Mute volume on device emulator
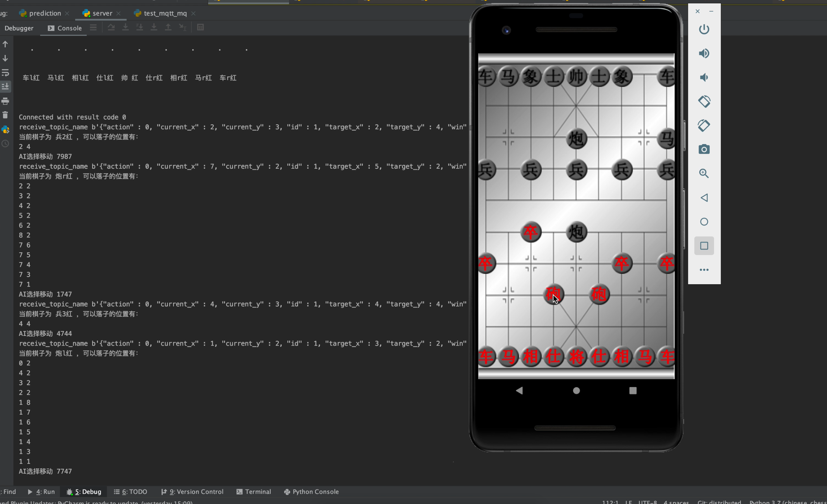 704,77
